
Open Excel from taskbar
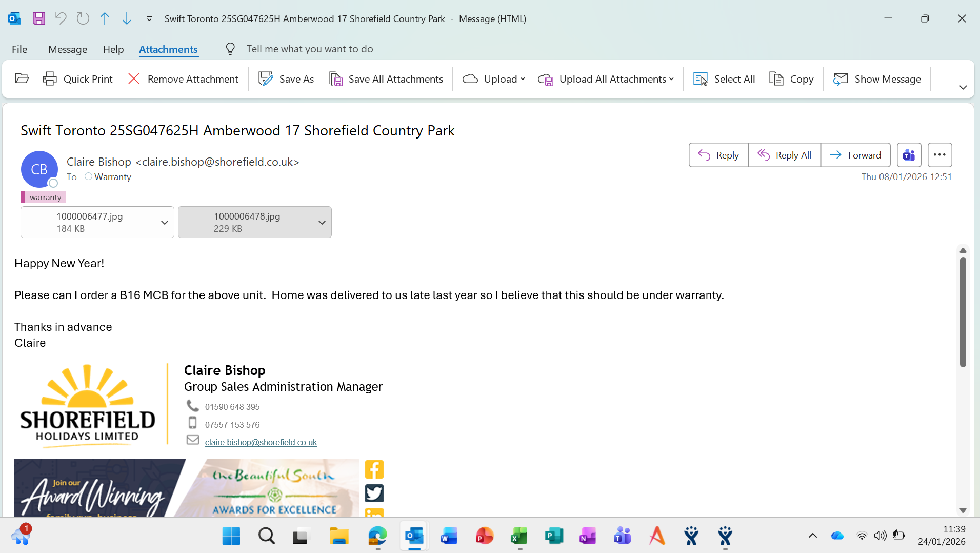[519, 536]
